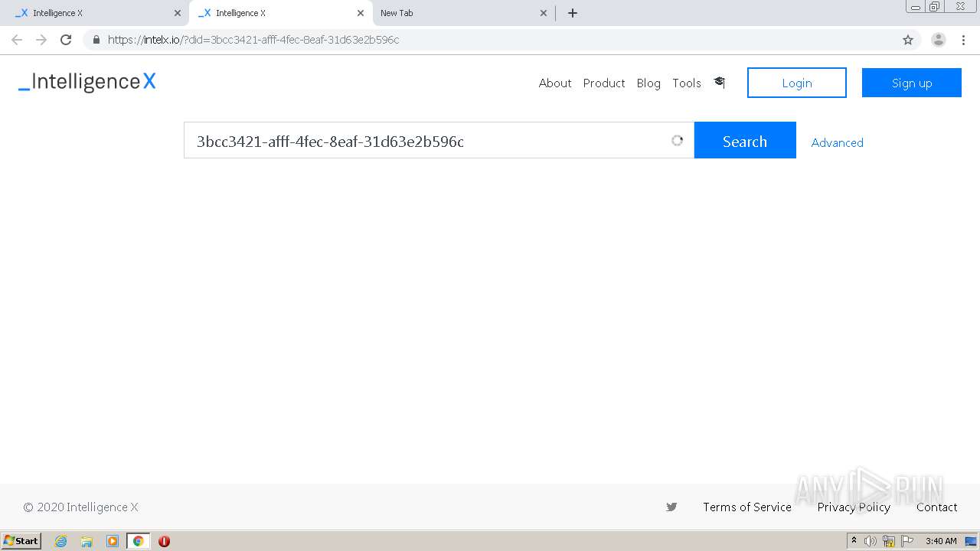Focus the search query input field
The width and height of the screenshot is (980, 551).
coord(439,140)
